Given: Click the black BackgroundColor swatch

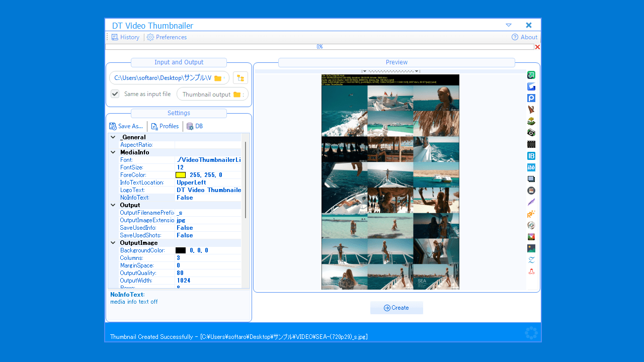Looking at the screenshot, I should pyautogui.click(x=181, y=250).
